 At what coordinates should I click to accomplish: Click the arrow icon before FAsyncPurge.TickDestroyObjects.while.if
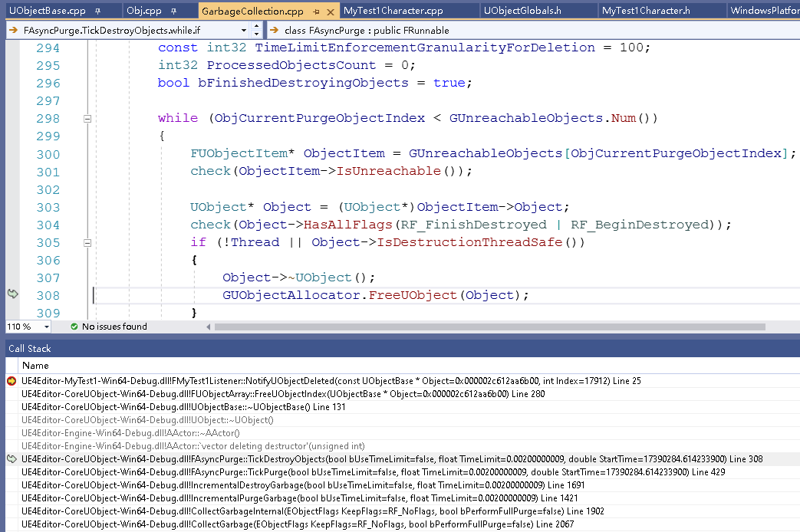[13, 30]
